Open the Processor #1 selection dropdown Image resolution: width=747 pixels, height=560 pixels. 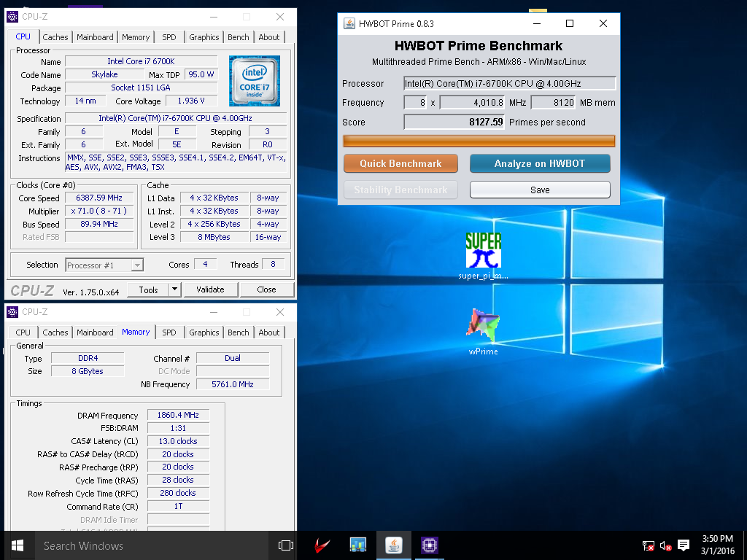pyautogui.click(x=104, y=265)
